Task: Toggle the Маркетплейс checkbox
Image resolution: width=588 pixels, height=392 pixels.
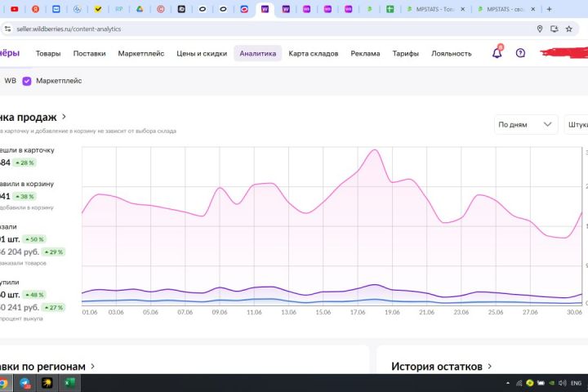Action: pyautogui.click(x=27, y=81)
